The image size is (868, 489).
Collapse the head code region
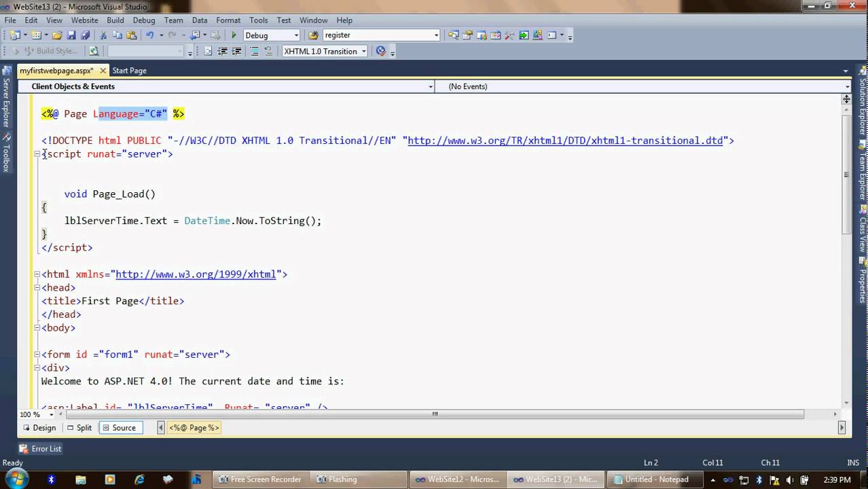click(x=37, y=288)
